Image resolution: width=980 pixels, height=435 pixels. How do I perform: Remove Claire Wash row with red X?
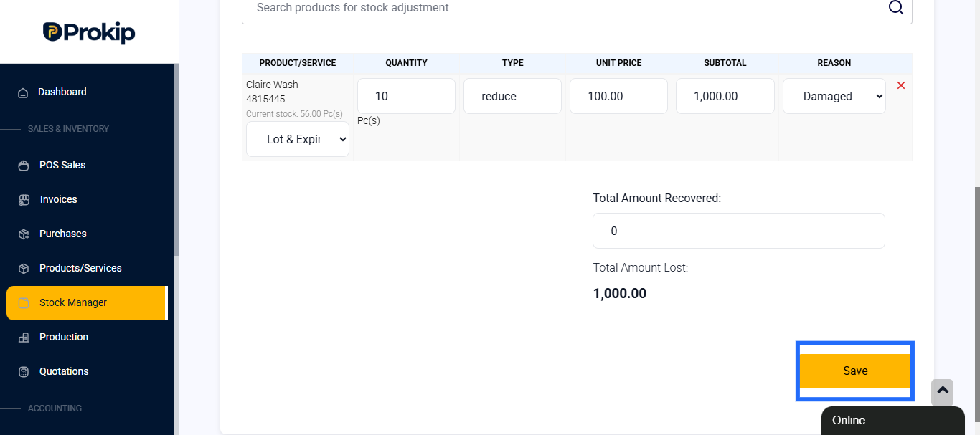tap(901, 85)
